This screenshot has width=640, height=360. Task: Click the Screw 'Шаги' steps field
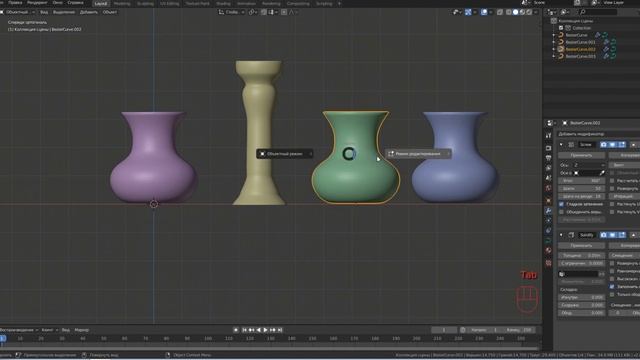pyautogui.click(x=582, y=189)
